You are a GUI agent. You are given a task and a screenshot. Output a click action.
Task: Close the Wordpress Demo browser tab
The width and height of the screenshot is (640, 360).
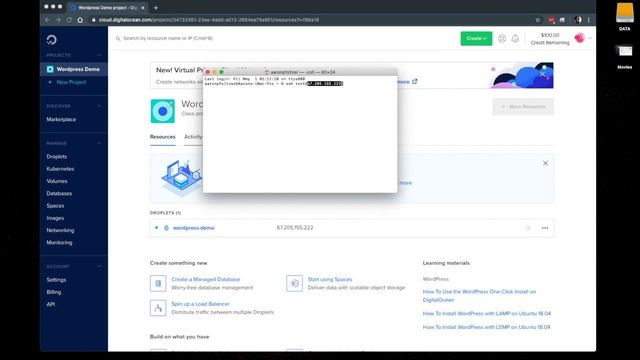click(143, 8)
